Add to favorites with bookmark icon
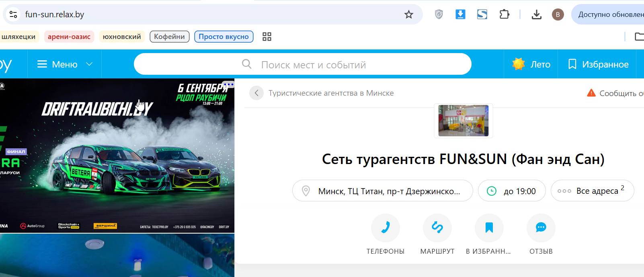This screenshot has height=277, width=644. coord(489,228)
